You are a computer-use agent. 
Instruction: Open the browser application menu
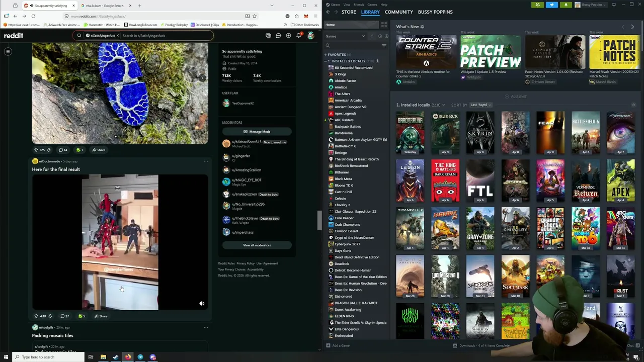[x=315, y=16]
